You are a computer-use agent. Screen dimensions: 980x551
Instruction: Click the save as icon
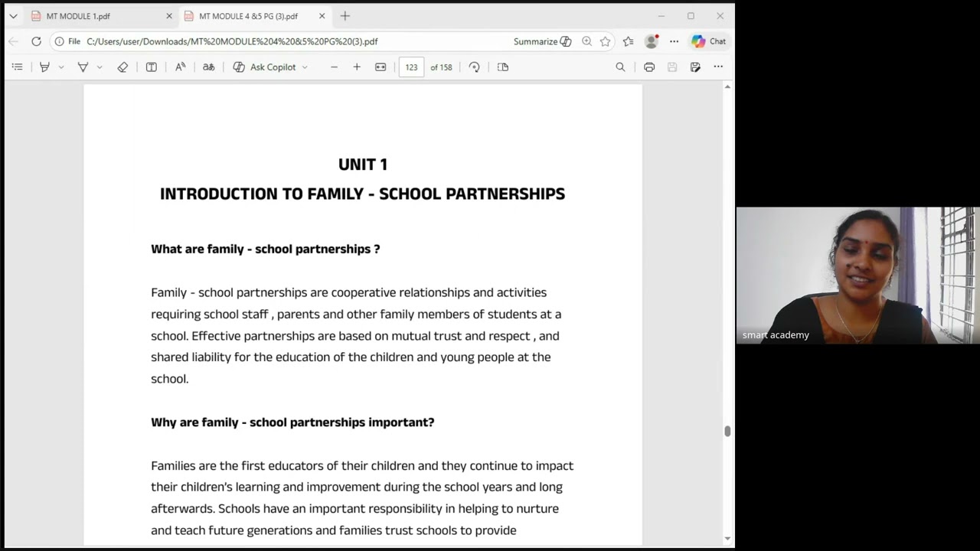click(x=695, y=67)
